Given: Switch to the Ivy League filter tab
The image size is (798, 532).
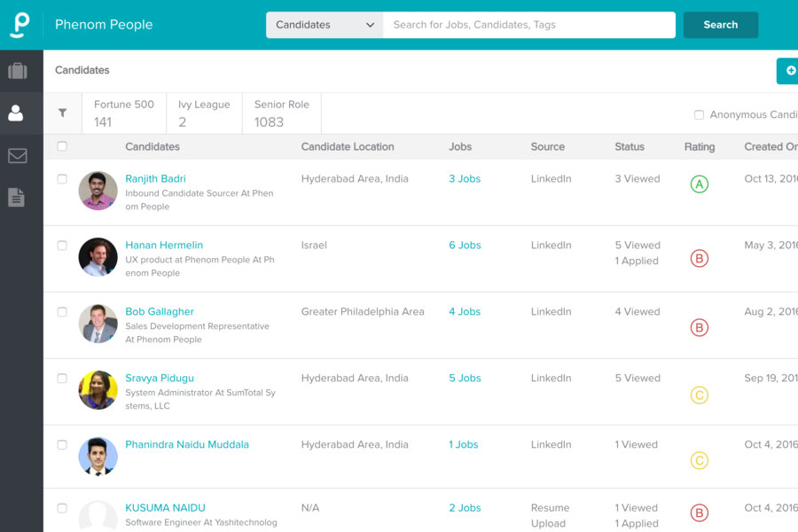Looking at the screenshot, I should coord(204,113).
